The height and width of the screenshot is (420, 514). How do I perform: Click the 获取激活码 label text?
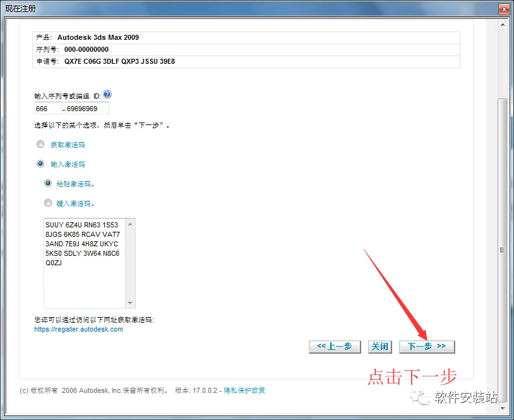tap(68, 145)
